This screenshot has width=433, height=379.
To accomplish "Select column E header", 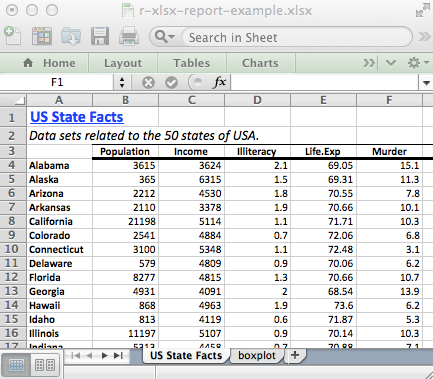I will point(323,100).
